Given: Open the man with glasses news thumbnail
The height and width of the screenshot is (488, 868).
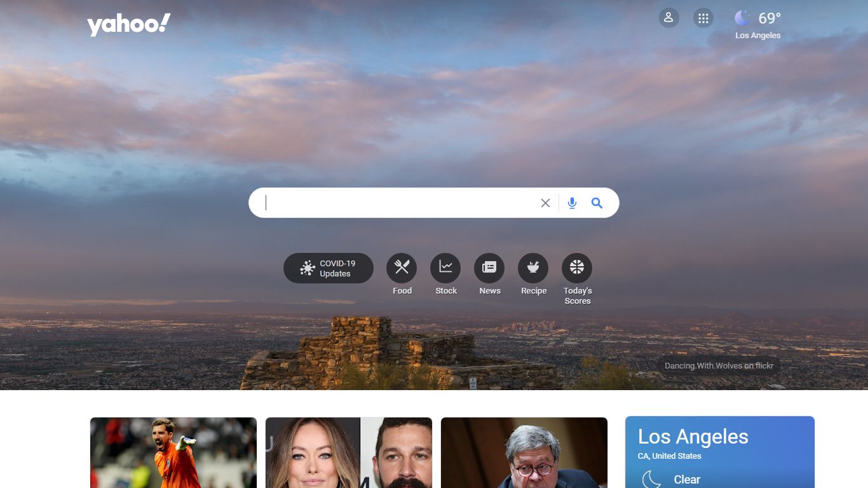Looking at the screenshot, I should [x=524, y=452].
